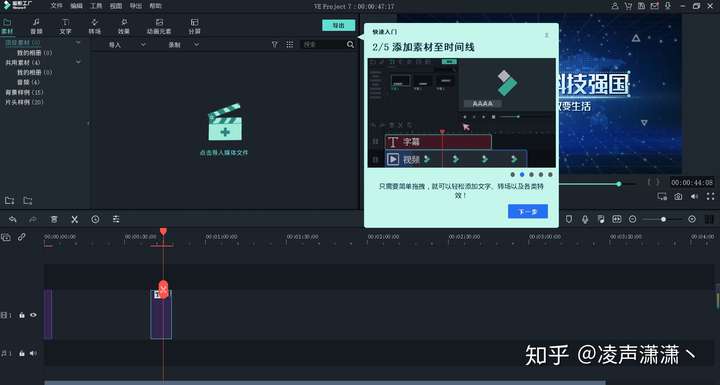
Task: Open the 效果 effects tab
Action: pos(124,26)
